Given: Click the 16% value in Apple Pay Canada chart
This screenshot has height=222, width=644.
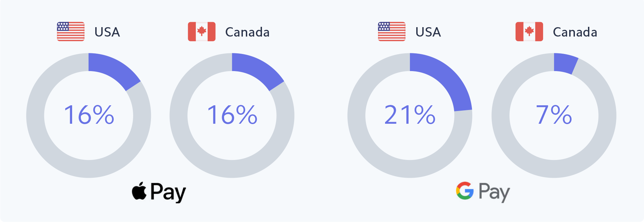Looking at the screenshot, I should click(x=232, y=115).
